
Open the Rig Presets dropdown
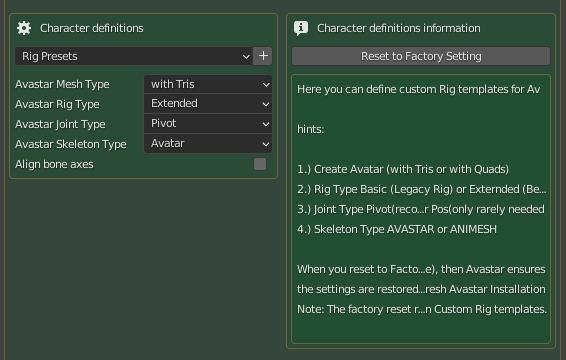point(134,56)
